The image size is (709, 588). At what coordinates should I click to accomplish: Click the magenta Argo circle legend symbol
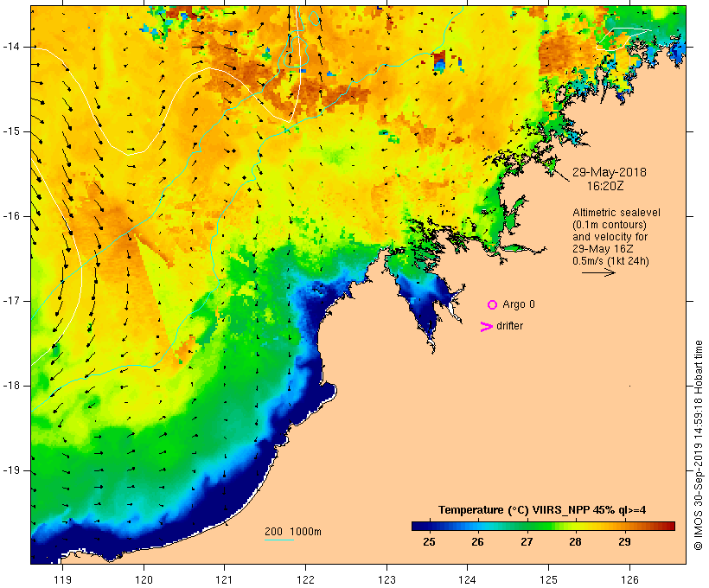click(x=493, y=305)
